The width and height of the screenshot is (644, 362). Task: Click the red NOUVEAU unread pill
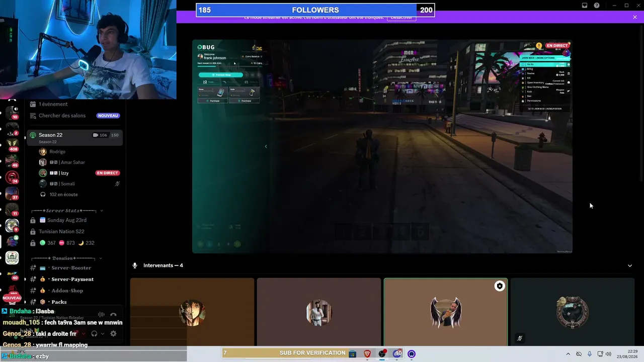[12, 298]
